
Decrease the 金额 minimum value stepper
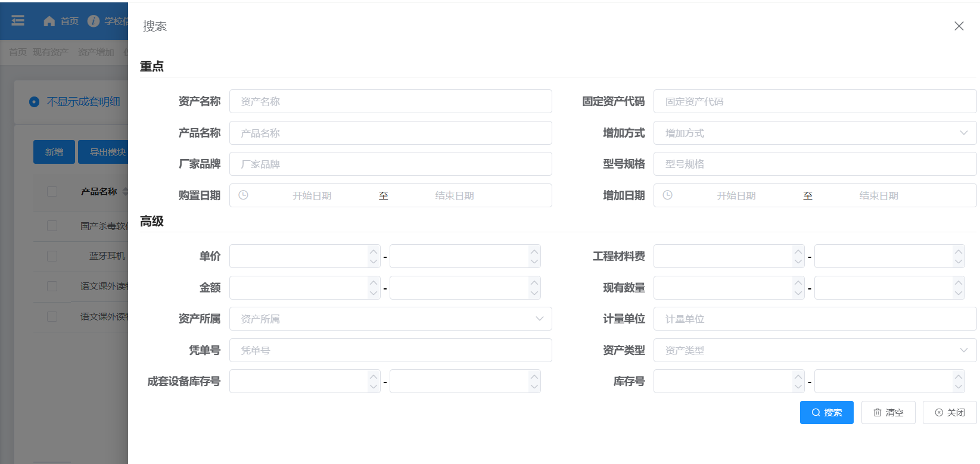coord(374,293)
